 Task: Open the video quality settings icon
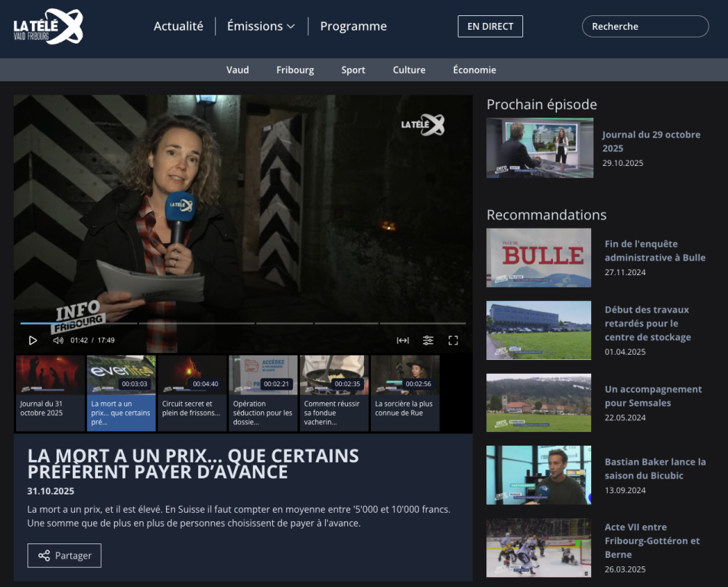tap(428, 340)
